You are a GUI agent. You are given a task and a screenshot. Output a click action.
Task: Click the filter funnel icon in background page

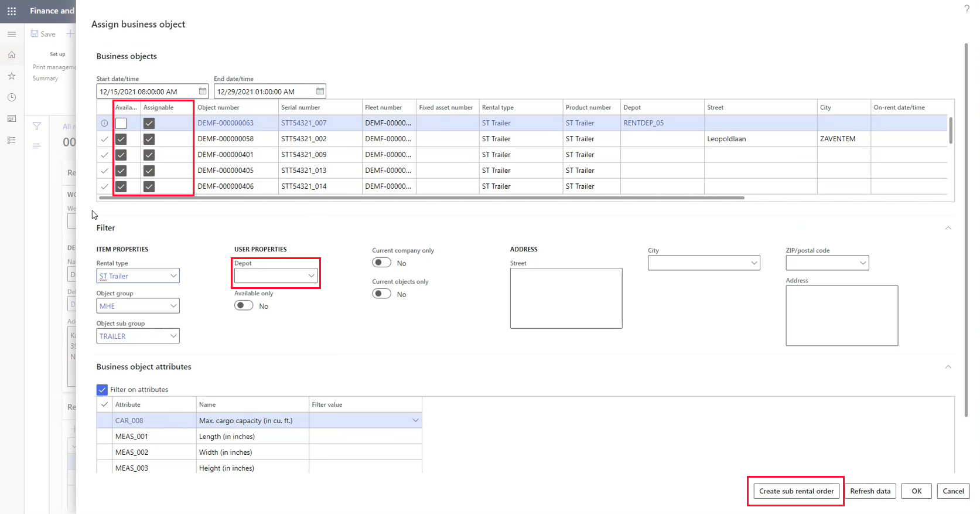37,126
